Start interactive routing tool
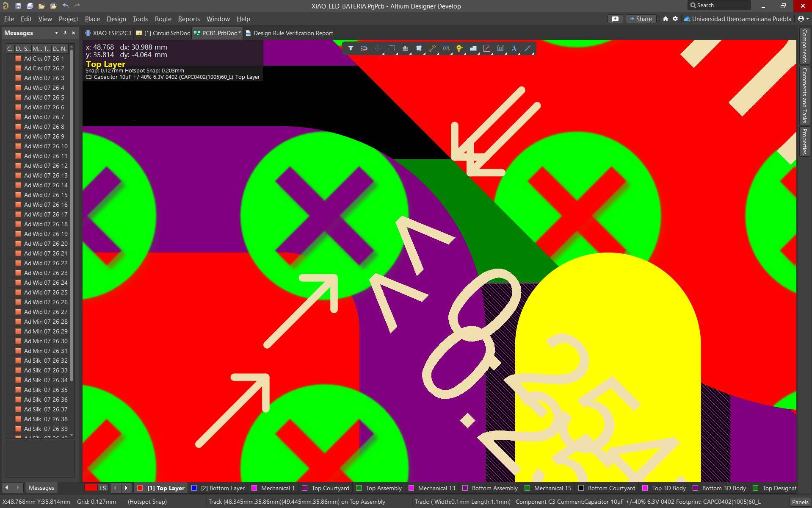This screenshot has width=812, height=508. (x=432, y=48)
